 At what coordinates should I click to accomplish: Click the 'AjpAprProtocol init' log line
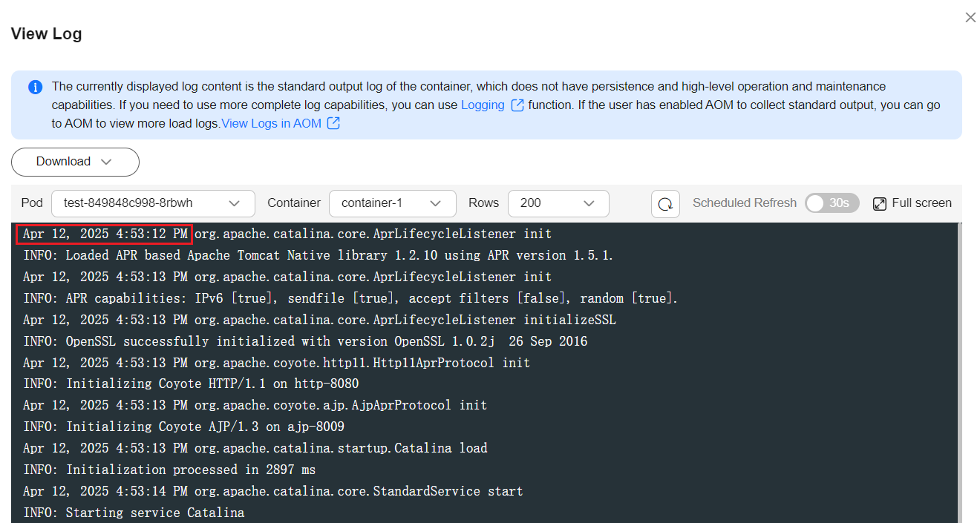[255, 406]
